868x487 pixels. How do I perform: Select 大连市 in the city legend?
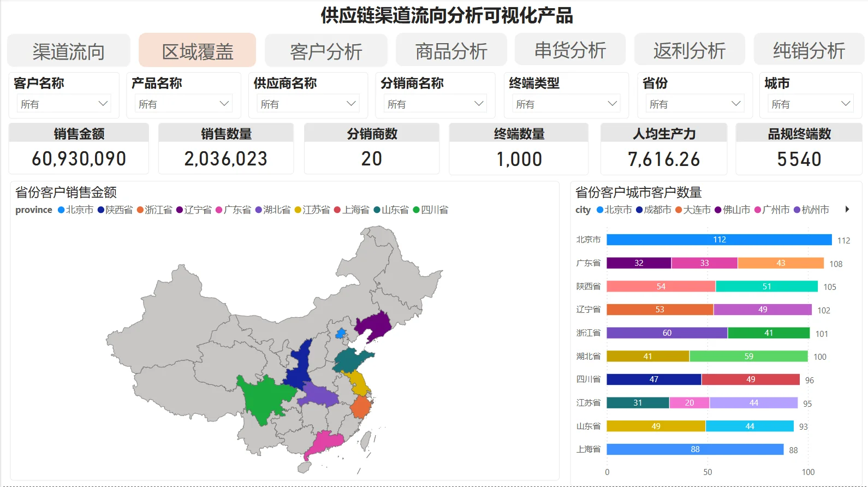pyautogui.click(x=693, y=210)
